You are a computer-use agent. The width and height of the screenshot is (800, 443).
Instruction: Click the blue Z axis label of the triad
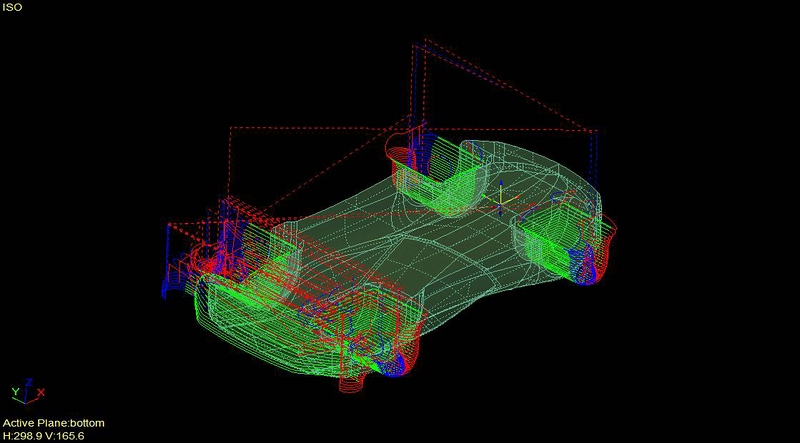click(27, 381)
